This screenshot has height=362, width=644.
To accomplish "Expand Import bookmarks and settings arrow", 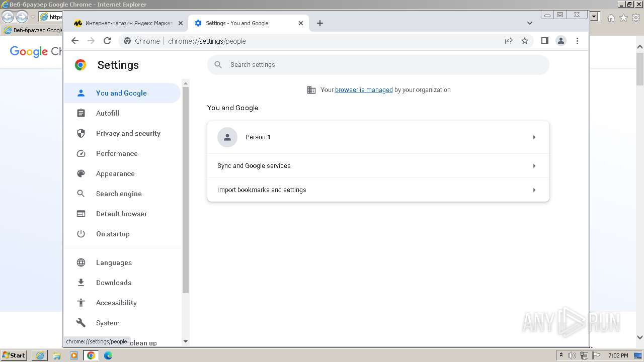I will pos(534,190).
